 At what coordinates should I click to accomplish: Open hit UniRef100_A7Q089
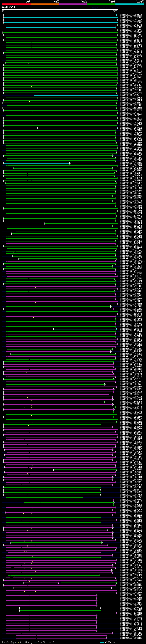(131, 17)
